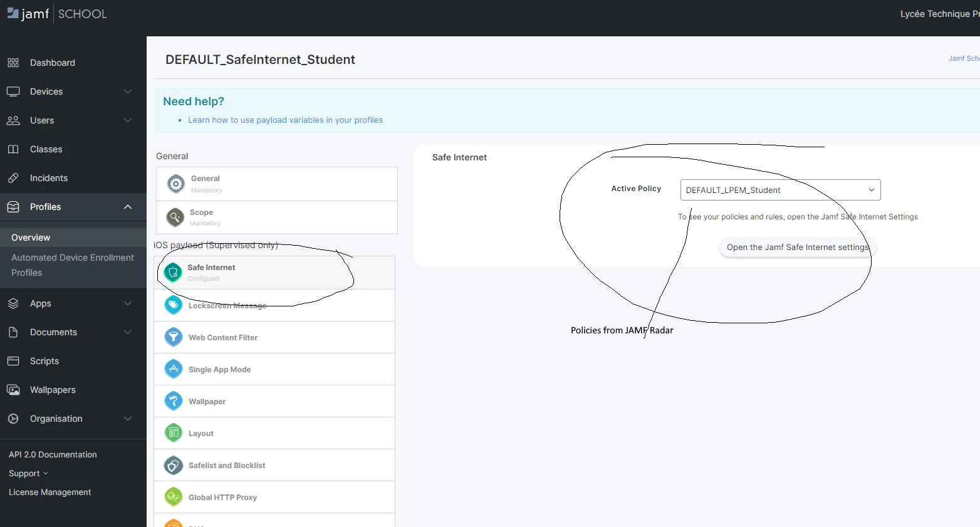The width and height of the screenshot is (980, 527).
Task: Click the Wallpapers picture icon
Action: click(13, 390)
